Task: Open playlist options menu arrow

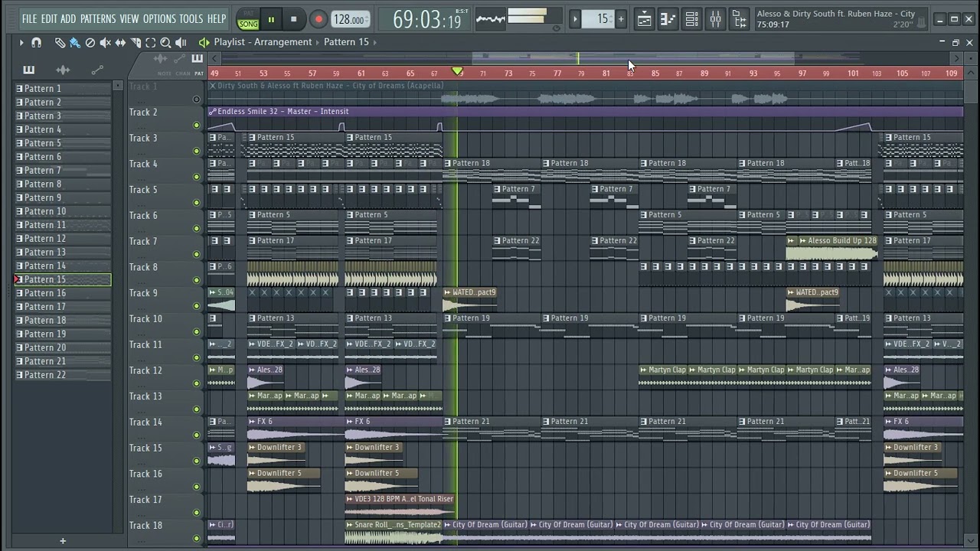Action: (21, 43)
